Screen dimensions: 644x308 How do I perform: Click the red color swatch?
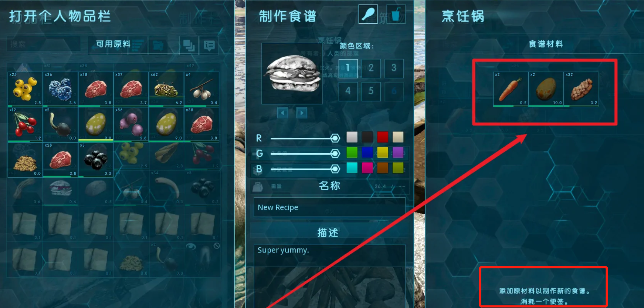[x=382, y=137]
